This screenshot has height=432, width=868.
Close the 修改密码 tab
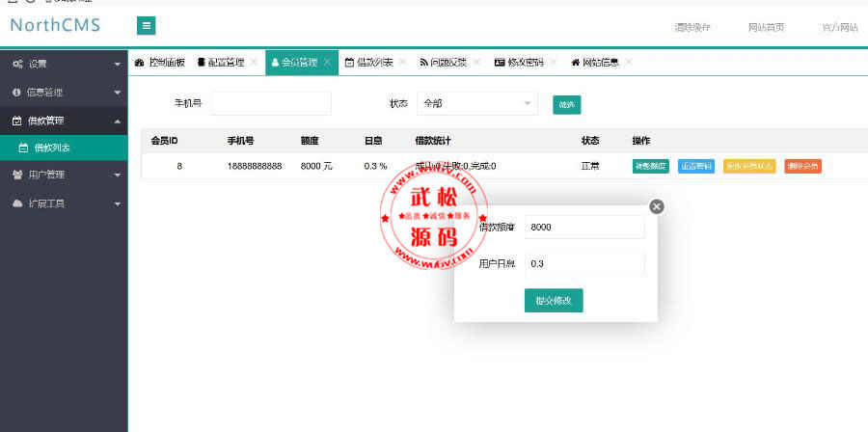[x=553, y=63]
